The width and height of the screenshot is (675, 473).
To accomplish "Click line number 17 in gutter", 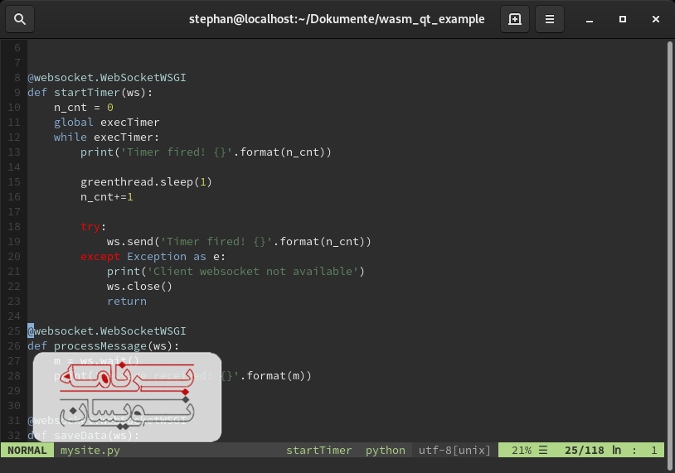I will pos(14,212).
